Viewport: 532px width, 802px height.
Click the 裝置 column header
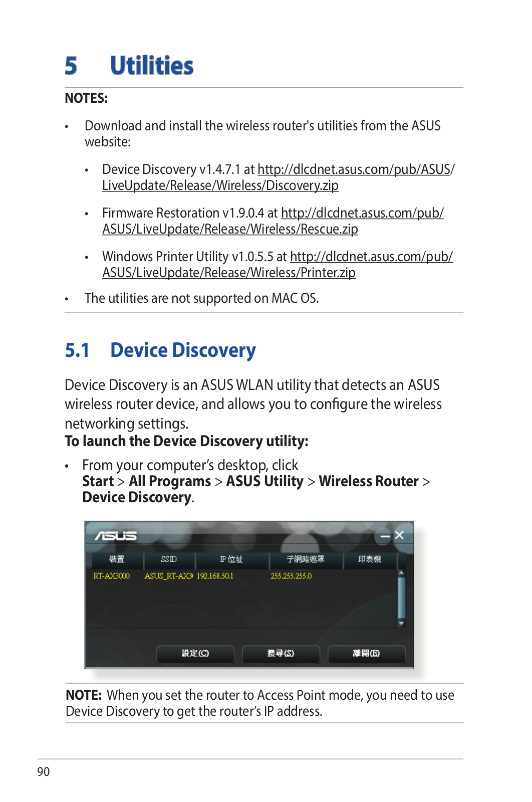[117, 559]
